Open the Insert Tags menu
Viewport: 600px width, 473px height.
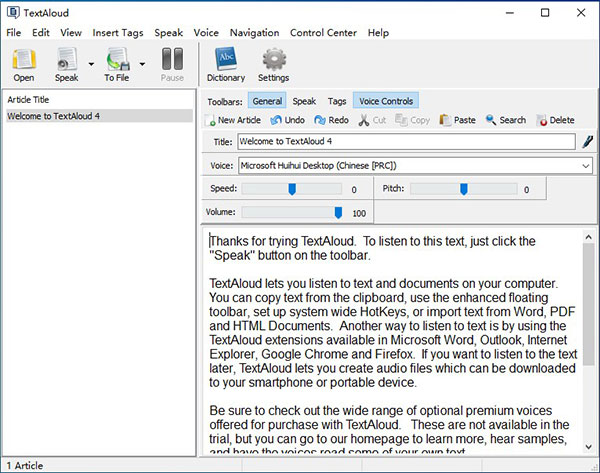[x=118, y=32]
